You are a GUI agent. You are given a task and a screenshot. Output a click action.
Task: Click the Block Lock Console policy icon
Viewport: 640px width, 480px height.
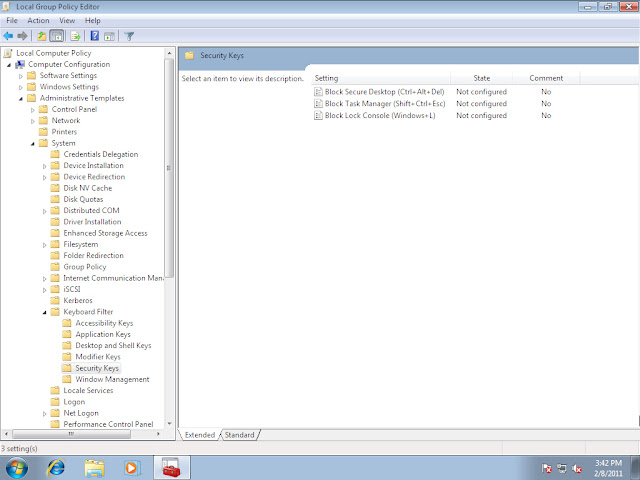click(x=318, y=116)
